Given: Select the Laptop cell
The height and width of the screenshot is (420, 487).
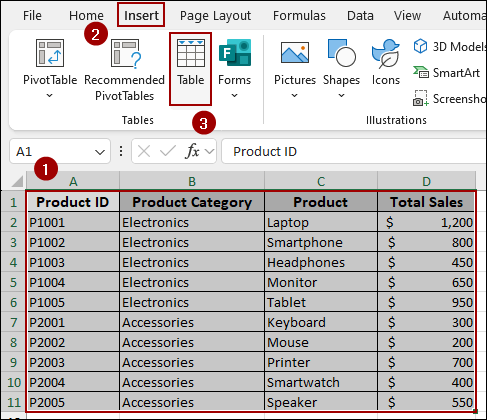Looking at the screenshot, I should coord(321,222).
